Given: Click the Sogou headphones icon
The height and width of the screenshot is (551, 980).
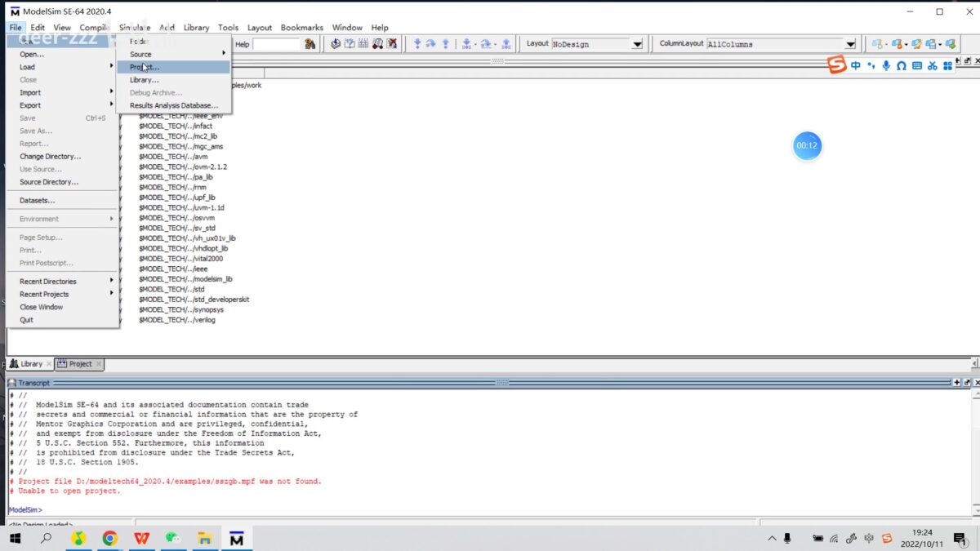Looking at the screenshot, I should click(x=902, y=65).
